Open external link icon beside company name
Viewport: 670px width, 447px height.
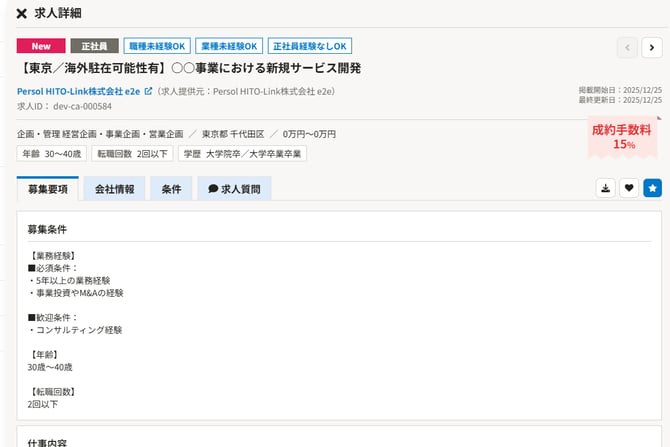pyautogui.click(x=148, y=91)
